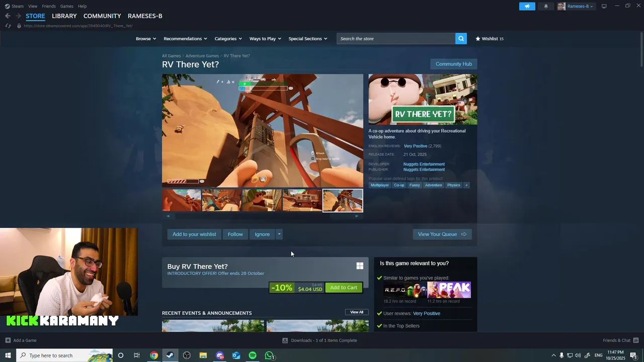644x362 pixels.
Task: Open the Windows notification center
Action: (634, 355)
